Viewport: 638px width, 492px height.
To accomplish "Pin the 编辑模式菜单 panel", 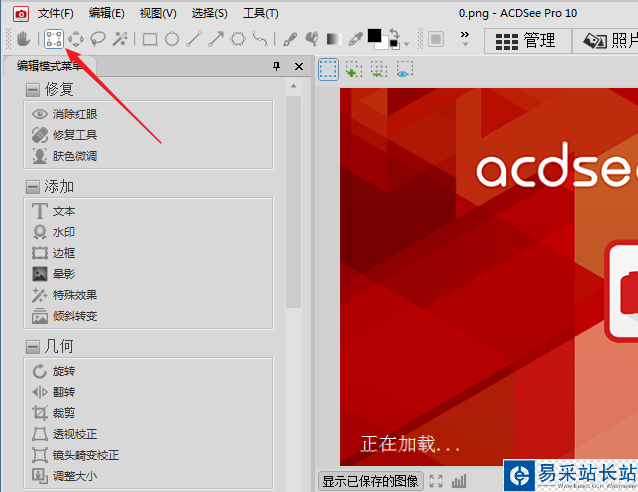I will (x=277, y=66).
